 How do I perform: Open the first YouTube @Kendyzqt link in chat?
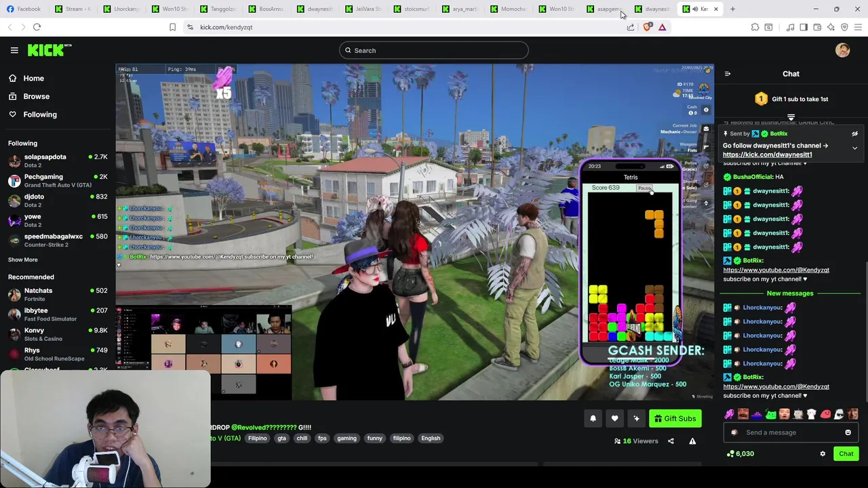pyautogui.click(x=776, y=270)
